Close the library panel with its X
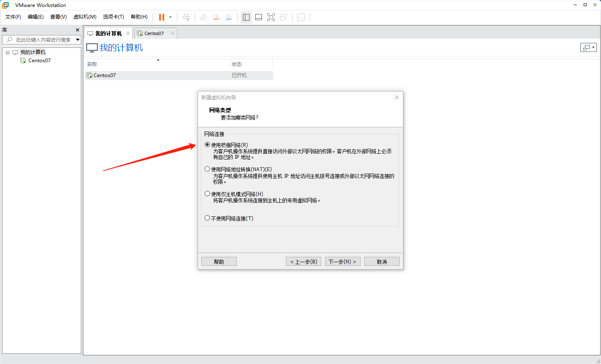The width and height of the screenshot is (601, 364). tap(78, 30)
